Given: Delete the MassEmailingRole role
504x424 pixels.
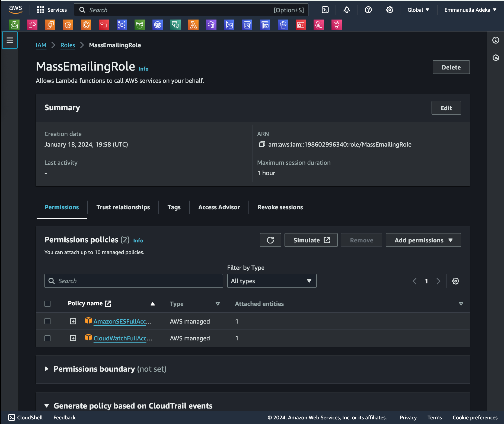Looking at the screenshot, I should (x=451, y=67).
